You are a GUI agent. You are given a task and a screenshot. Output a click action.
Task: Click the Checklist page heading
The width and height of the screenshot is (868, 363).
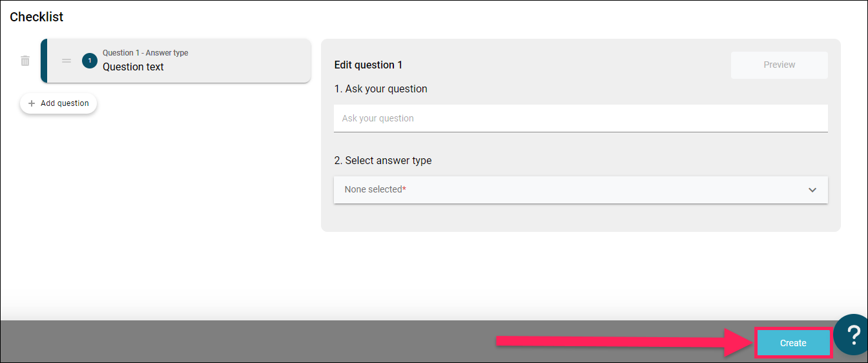tap(37, 17)
